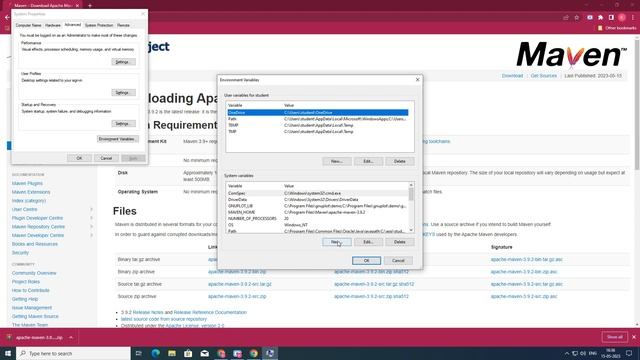Viewport: 640px width, 360px height.
Task: Click the System variables list scrollbar thumb
Action: click(411, 194)
